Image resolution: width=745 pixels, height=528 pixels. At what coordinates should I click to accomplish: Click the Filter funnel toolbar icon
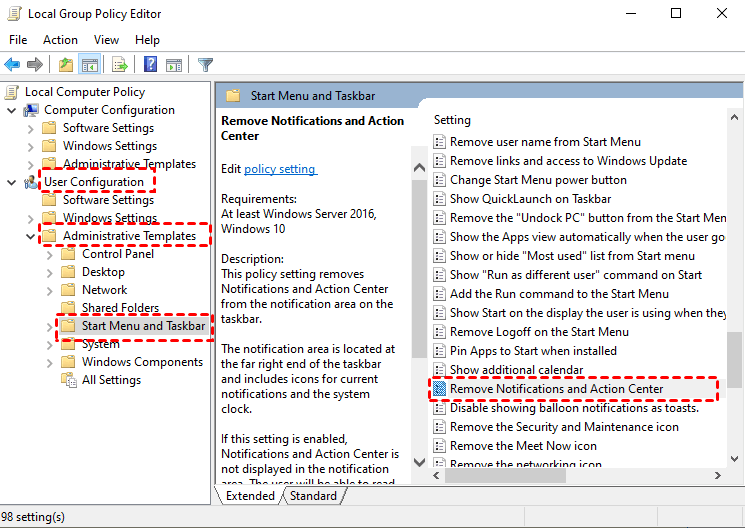point(205,64)
